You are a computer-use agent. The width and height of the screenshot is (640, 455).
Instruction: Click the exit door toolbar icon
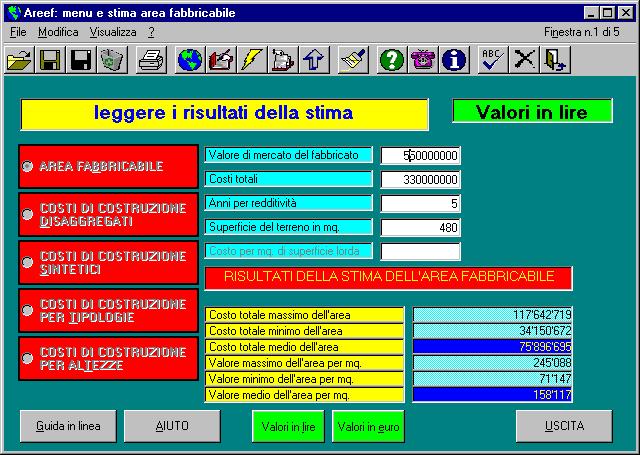[x=554, y=60]
